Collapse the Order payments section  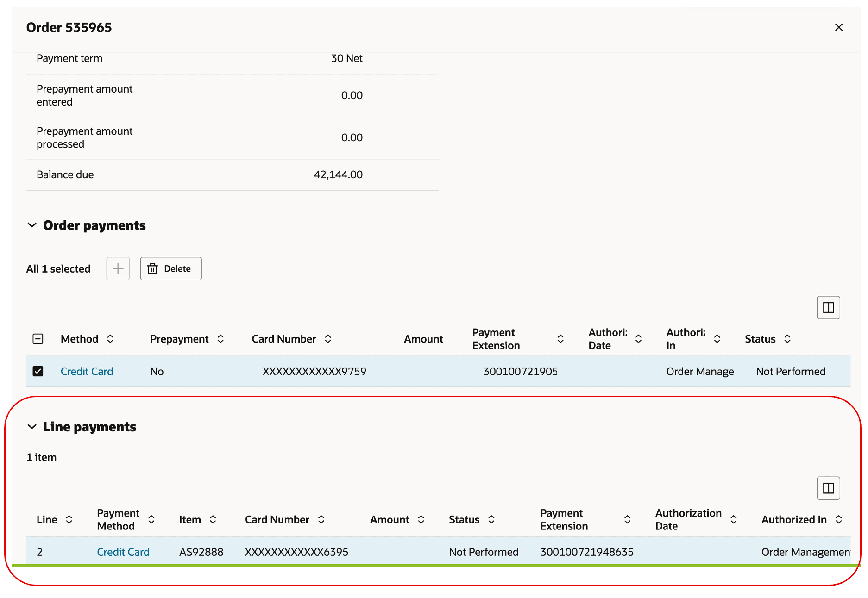(x=31, y=225)
